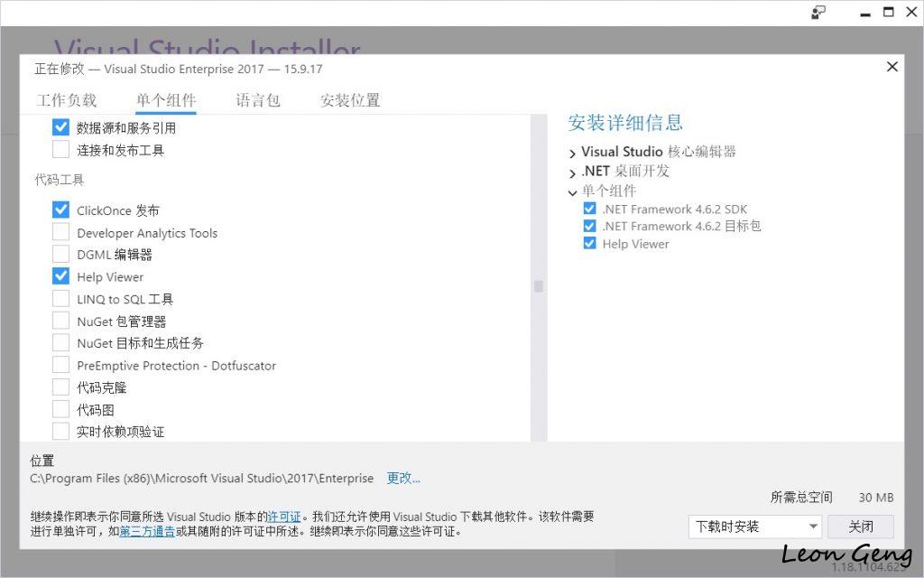Check 代码克隆 component
Viewport: 924px width, 578px height.
click(60, 387)
